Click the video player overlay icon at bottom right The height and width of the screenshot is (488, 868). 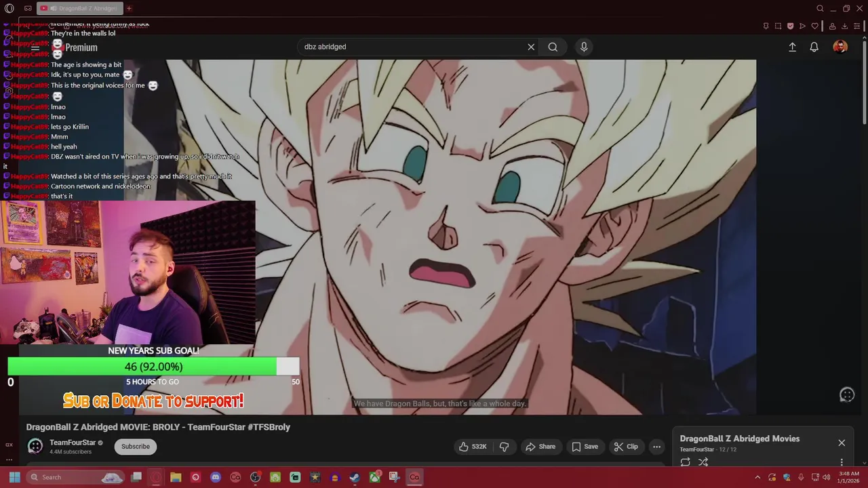pyautogui.click(x=847, y=395)
